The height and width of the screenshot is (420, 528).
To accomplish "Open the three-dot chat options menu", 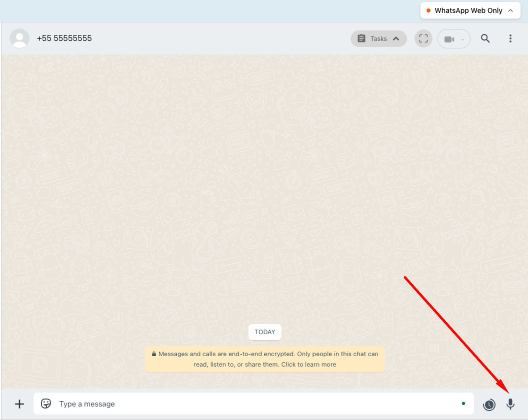I will 510,38.
